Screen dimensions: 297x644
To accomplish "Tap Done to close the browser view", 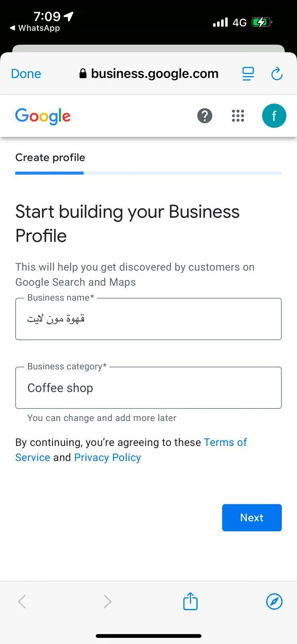I will [x=26, y=74].
